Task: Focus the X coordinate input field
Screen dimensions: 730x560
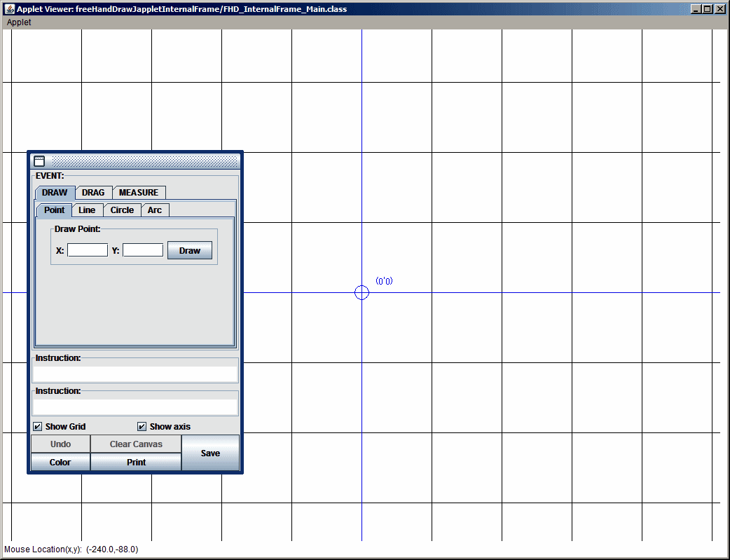Action: (x=88, y=250)
